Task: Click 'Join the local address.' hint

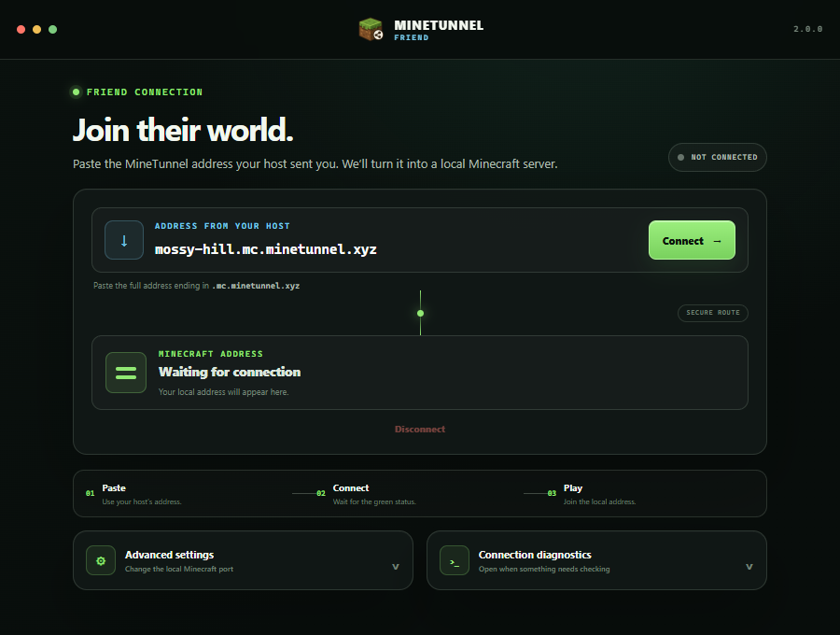Action: point(599,502)
